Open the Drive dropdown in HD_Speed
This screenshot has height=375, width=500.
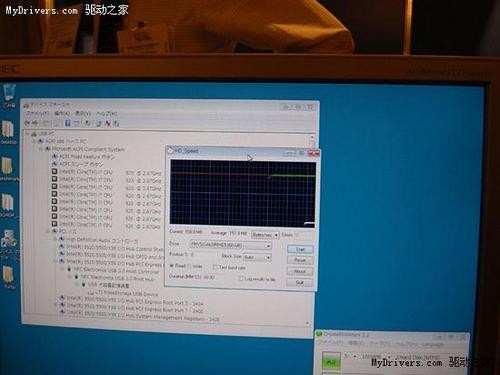point(231,245)
